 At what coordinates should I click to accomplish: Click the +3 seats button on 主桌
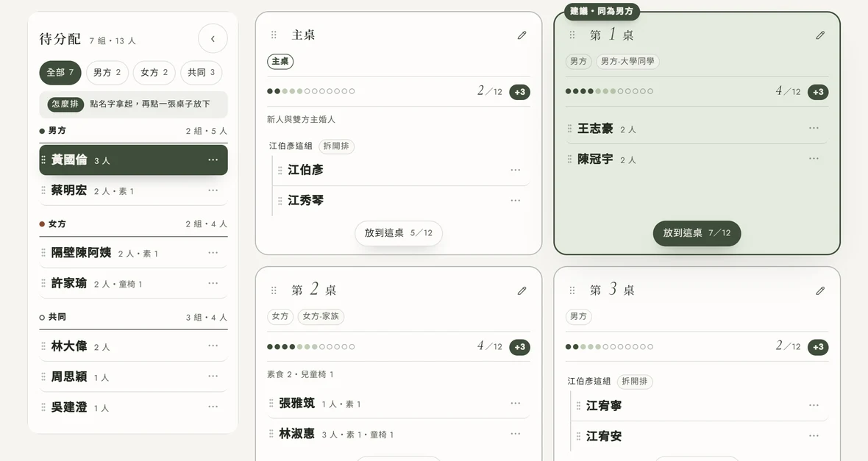[520, 92]
